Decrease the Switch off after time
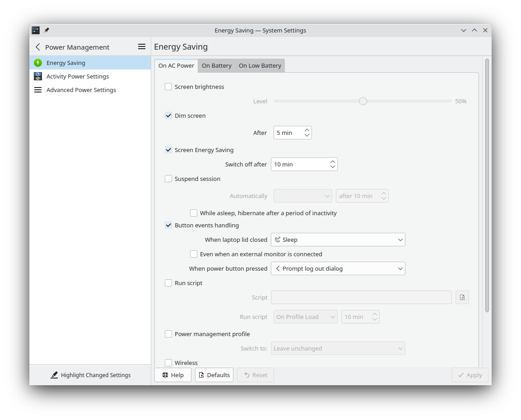 tap(333, 167)
